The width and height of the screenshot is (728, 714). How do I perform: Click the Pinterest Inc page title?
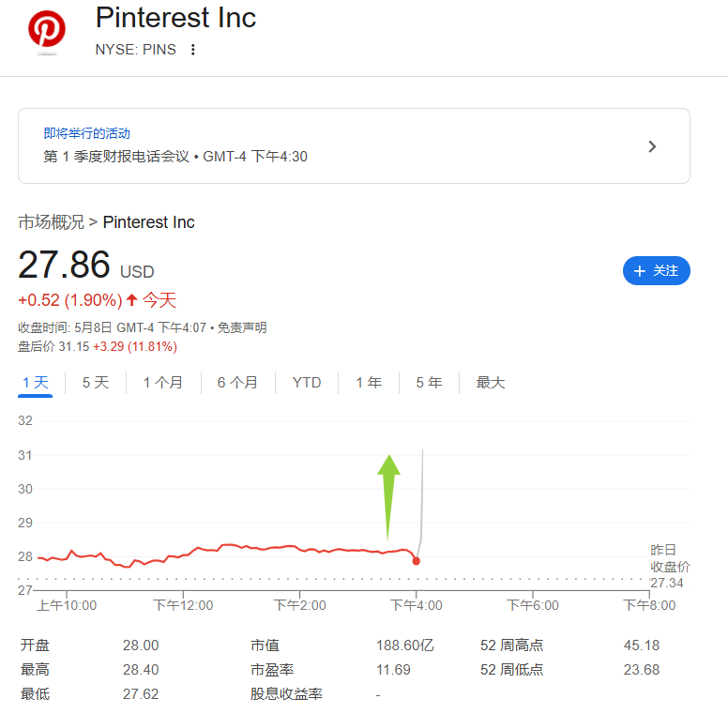(175, 18)
